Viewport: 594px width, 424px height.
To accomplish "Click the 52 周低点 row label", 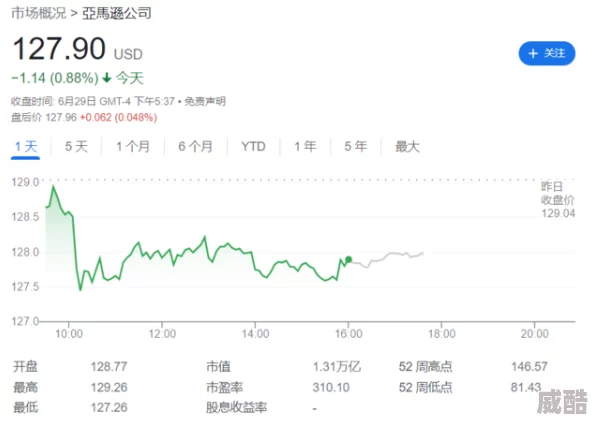I will [425, 387].
